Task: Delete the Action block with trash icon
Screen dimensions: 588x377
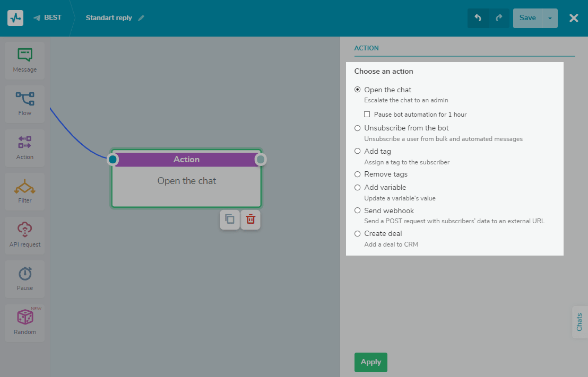Action: tap(250, 219)
